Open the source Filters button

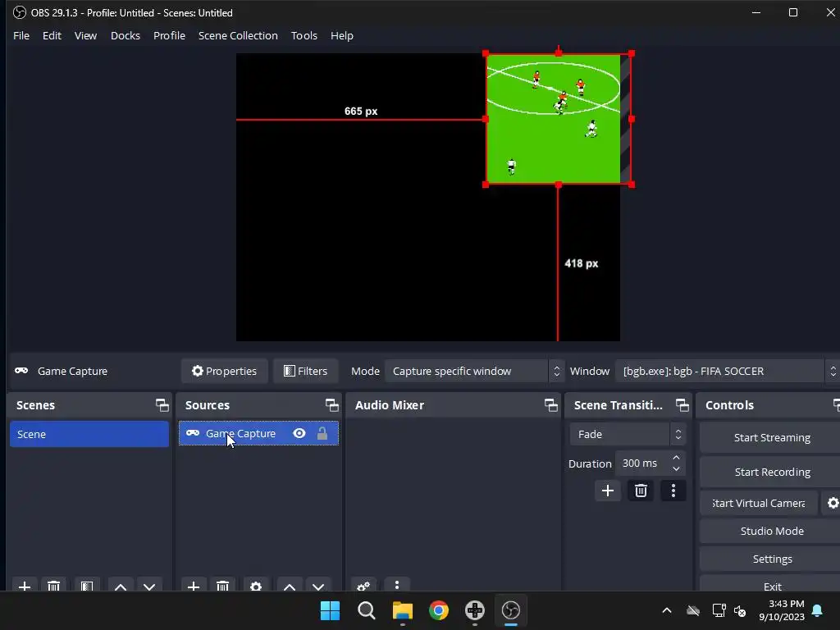click(305, 371)
